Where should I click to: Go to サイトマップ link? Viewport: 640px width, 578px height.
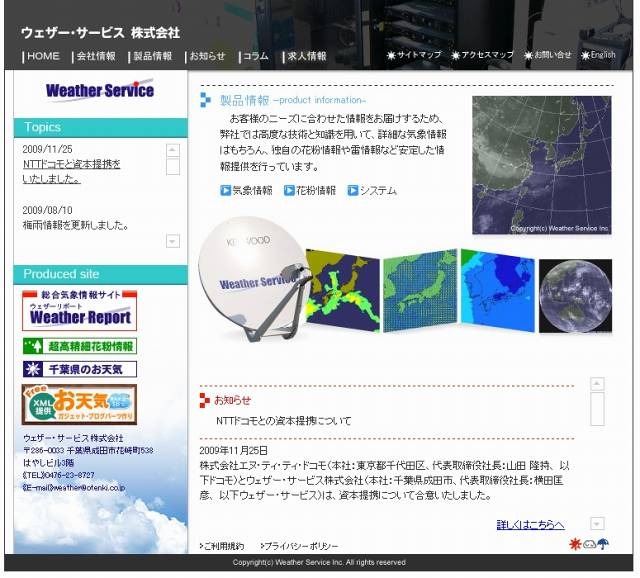click(419, 55)
